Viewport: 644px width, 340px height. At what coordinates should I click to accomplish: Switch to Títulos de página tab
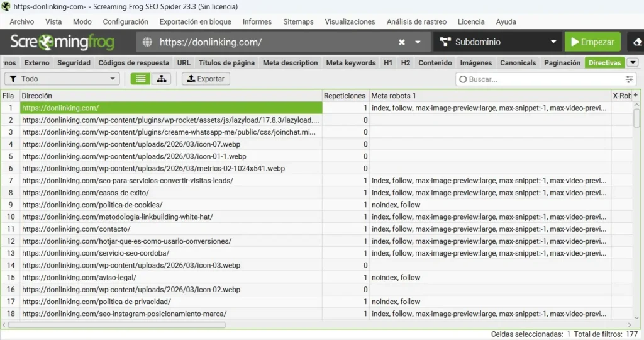(x=226, y=62)
